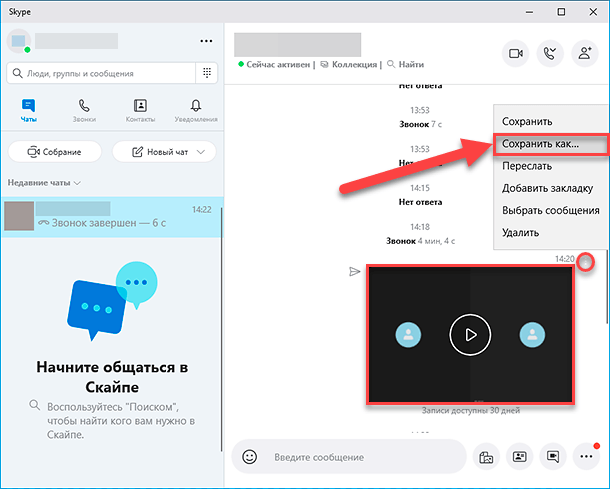
Task: Switch to the Звонки tab
Action: click(84, 110)
